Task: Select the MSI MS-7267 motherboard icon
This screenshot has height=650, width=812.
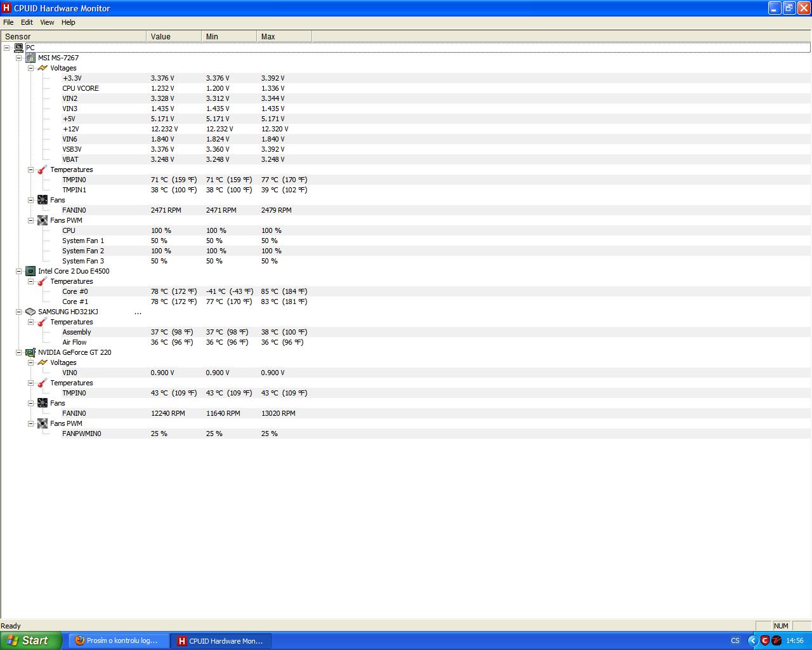Action: click(30, 58)
